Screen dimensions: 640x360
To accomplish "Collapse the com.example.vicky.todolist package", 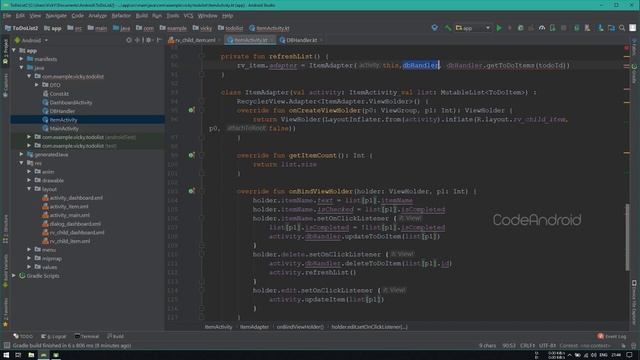I will click(x=29, y=76).
